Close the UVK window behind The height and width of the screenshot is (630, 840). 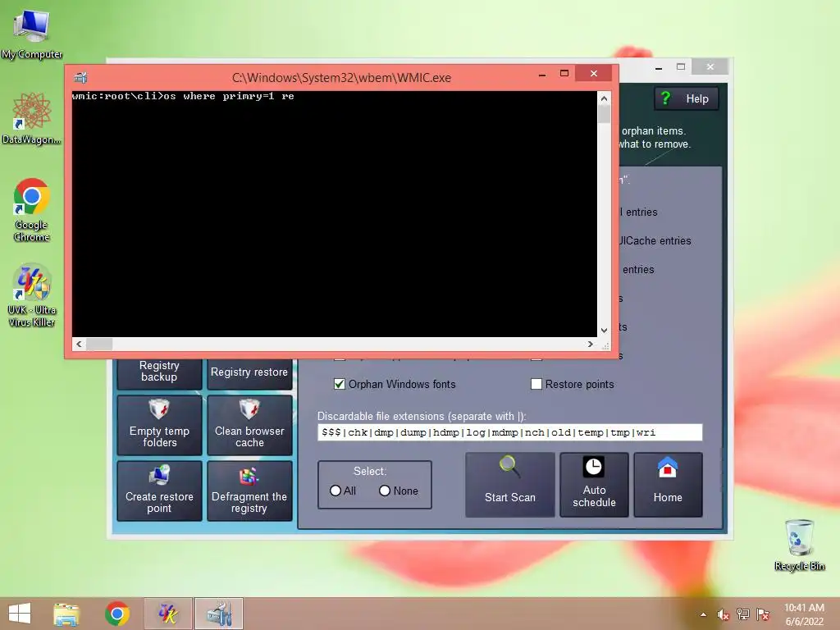(710, 67)
